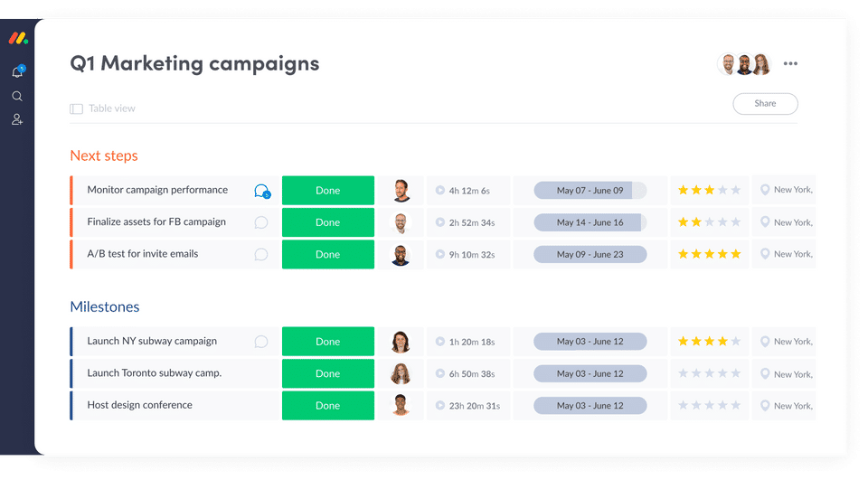Switch to Table view
Viewport: 868px width, 480px height.
click(x=102, y=108)
